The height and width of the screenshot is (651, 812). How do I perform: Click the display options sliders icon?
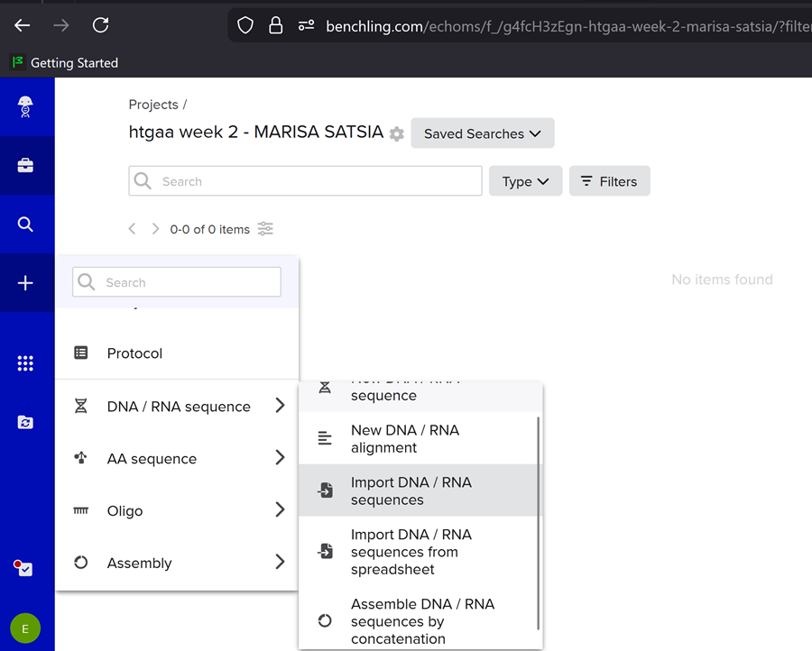click(265, 229)
